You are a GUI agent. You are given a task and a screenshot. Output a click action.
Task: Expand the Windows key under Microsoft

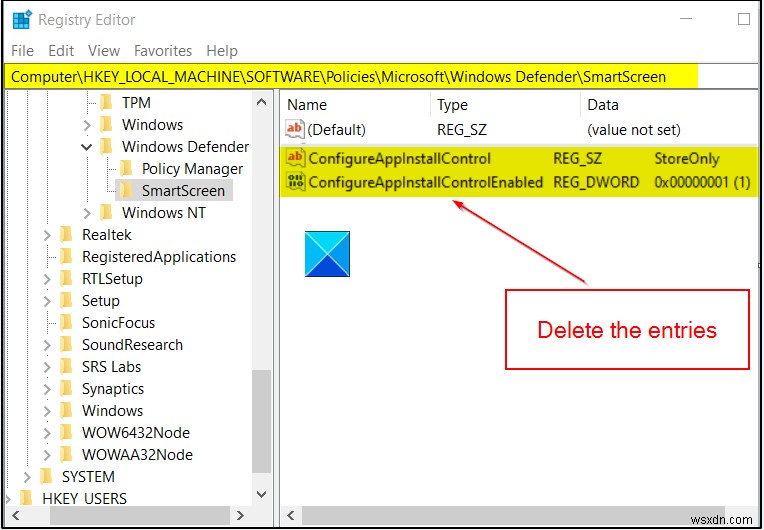pos(87,125)
